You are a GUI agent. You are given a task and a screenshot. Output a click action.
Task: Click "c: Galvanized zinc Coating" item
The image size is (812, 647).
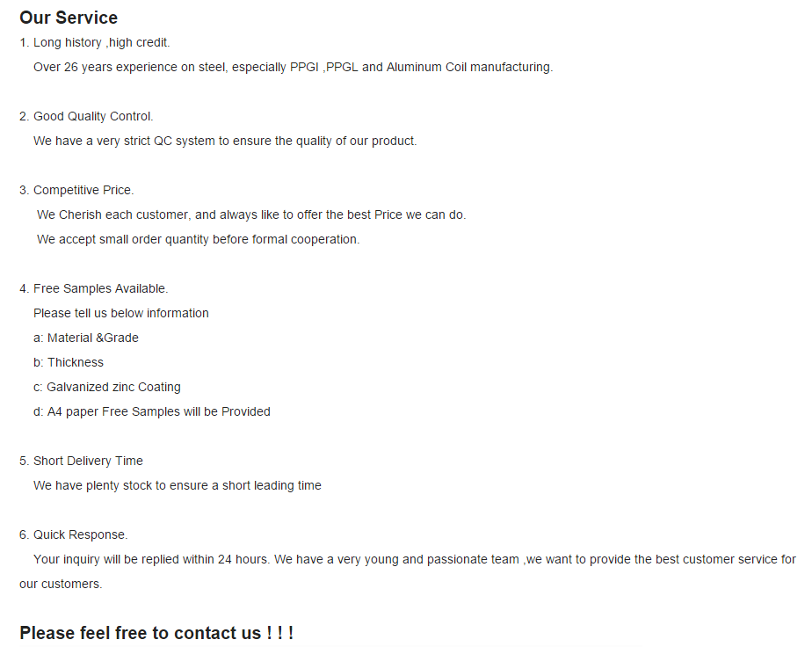click(x=107, y=387)
